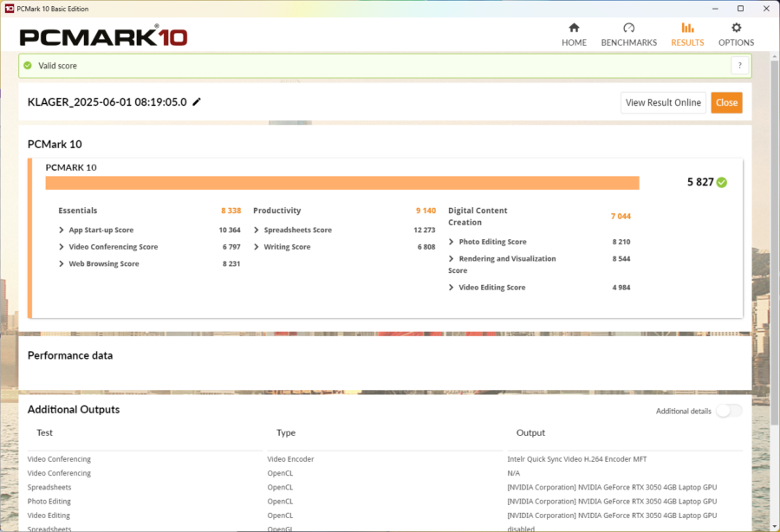This screenshot has height=532, width=780.
Task: Minimize the PCMark 10 window
Action: pos(715,9)
